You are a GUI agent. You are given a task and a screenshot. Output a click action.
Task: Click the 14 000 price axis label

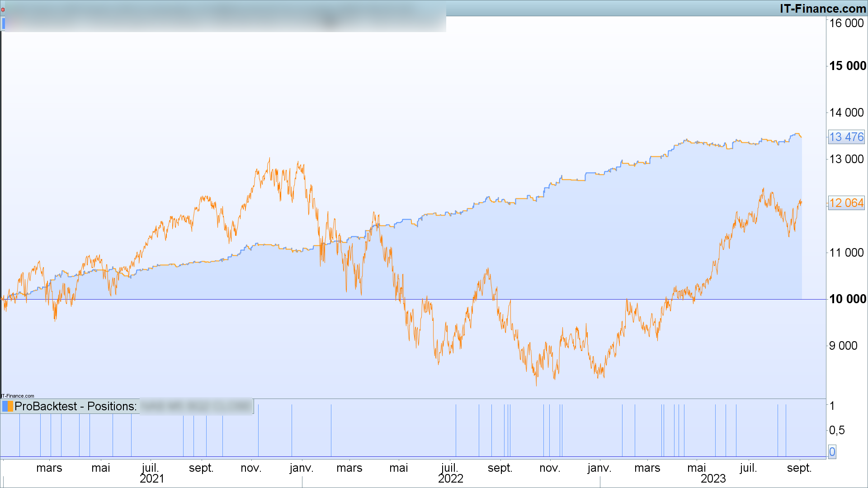(846, 113)
